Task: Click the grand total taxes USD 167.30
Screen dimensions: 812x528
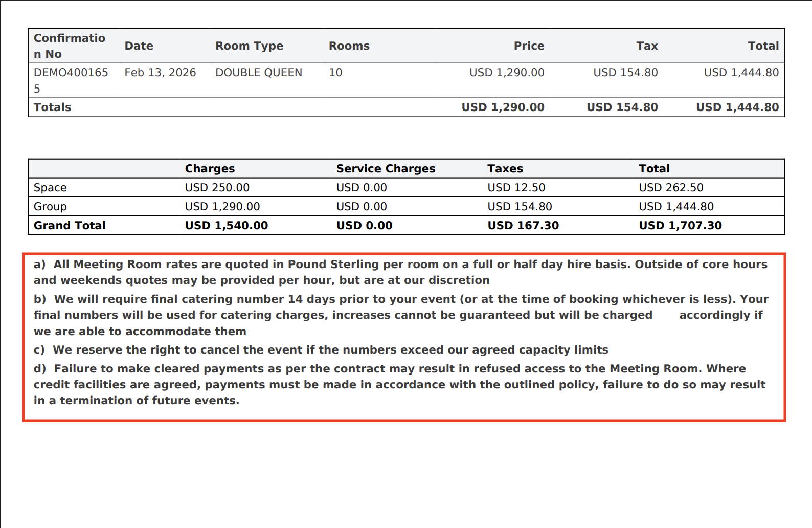Action: (x=523, y=226)
